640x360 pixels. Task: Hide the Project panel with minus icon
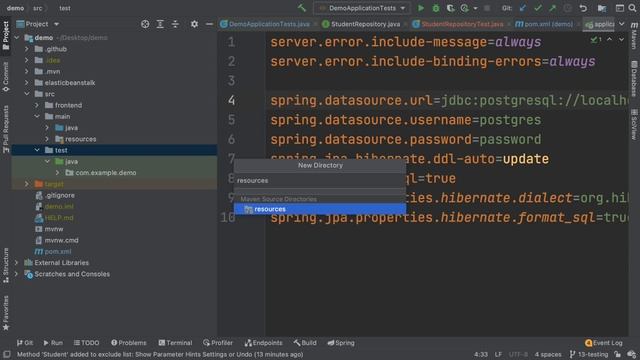tap(209, 24)
